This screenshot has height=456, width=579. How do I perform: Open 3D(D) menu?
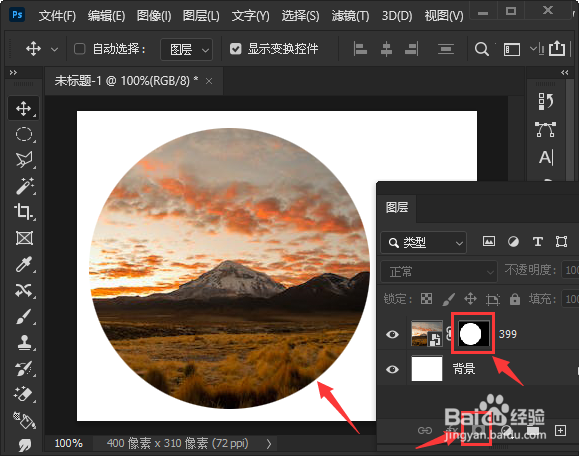397,16
